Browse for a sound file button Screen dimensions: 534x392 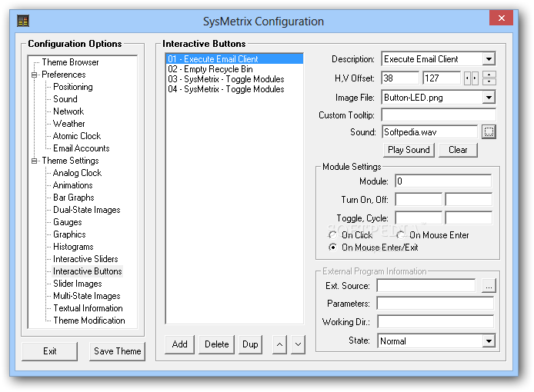(489, 131)
